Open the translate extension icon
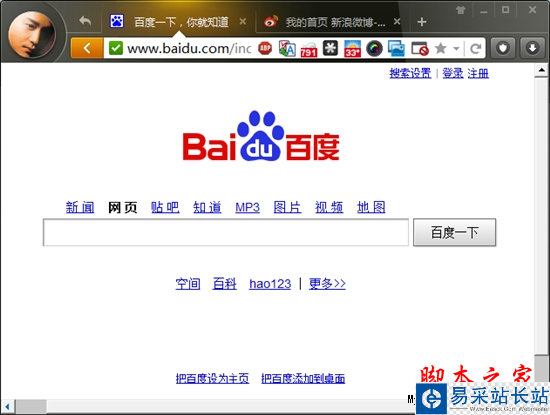Viewport: 550px width, 415px height. 287,48
